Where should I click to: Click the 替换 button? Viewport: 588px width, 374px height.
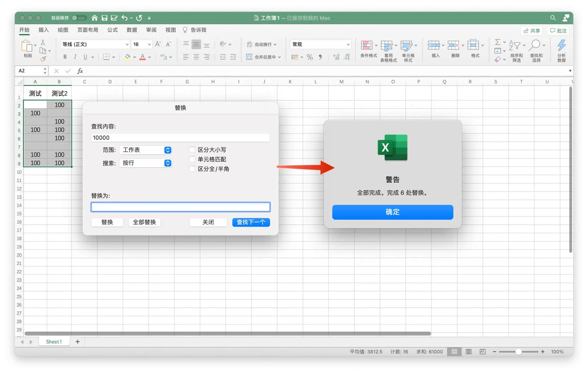coord(107,222)
